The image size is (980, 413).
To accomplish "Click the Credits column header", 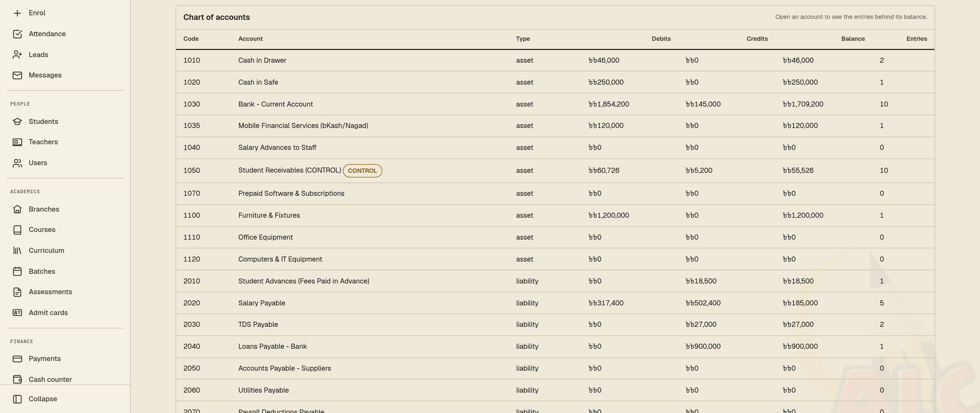I will tap(757, 39).
